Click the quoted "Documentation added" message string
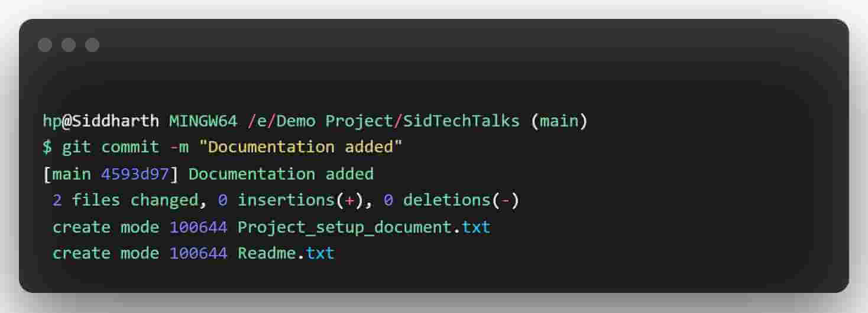868x313 pixels. pyautogui.click(x=300, y=148)
